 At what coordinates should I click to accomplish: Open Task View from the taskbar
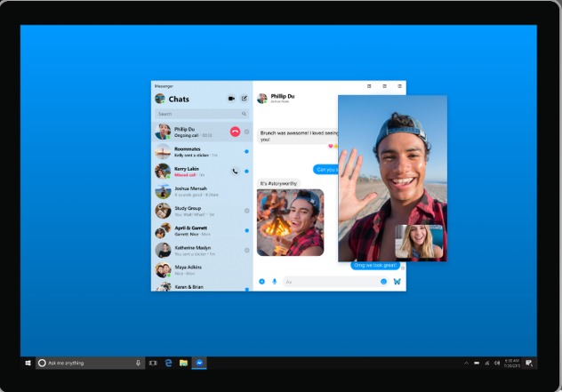(x=153, y=363)
